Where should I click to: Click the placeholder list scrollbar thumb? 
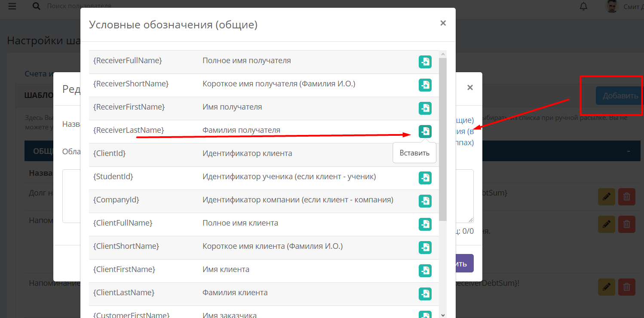point(443,140)
